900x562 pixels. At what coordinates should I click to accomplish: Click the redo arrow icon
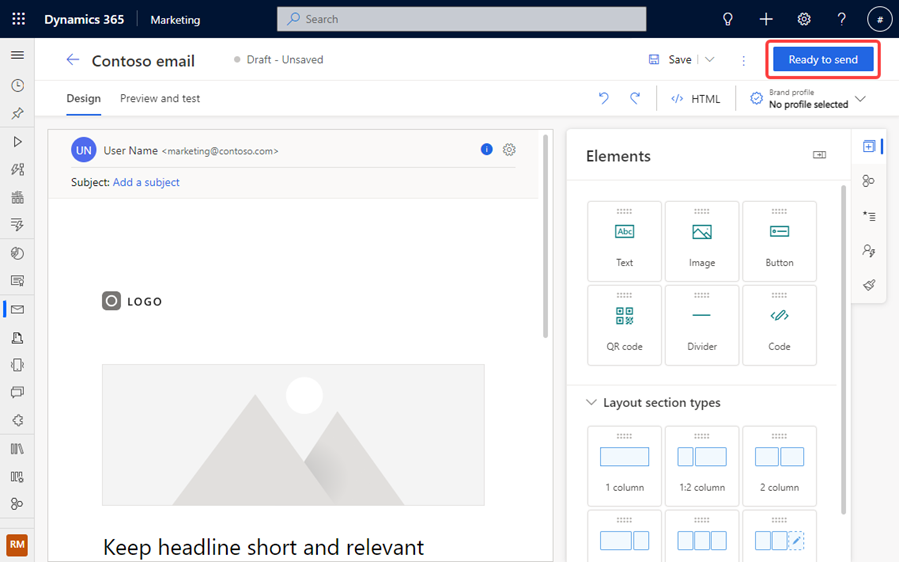(635, 98)
